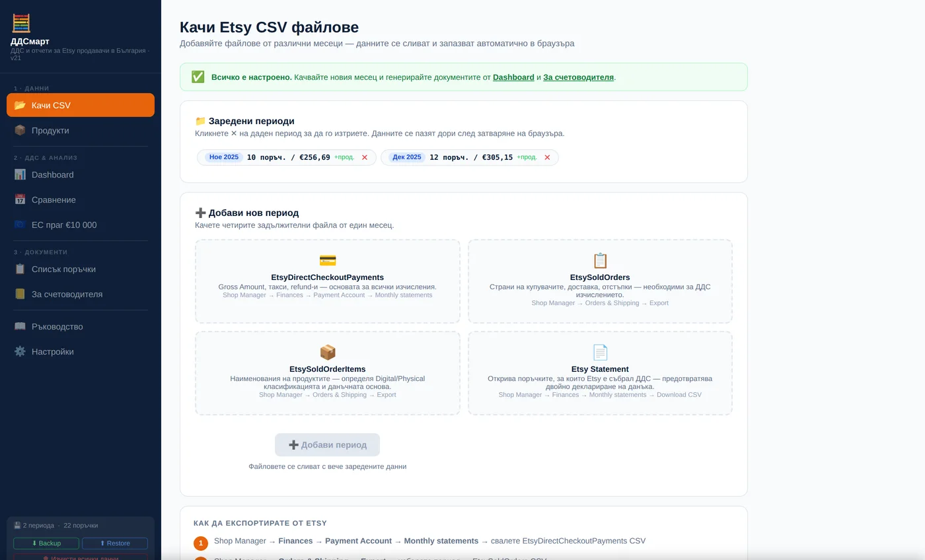The image size is (925, 560).
Task: Open Настройки settings
Action: coord(81,351)
